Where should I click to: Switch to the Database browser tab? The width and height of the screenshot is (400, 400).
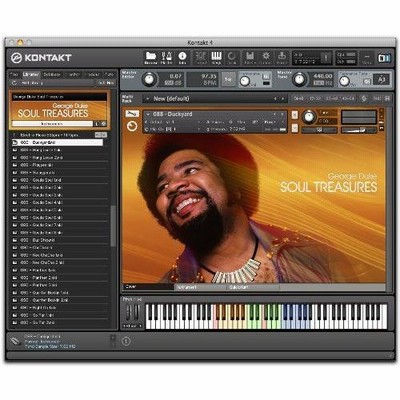pos(52,74)
